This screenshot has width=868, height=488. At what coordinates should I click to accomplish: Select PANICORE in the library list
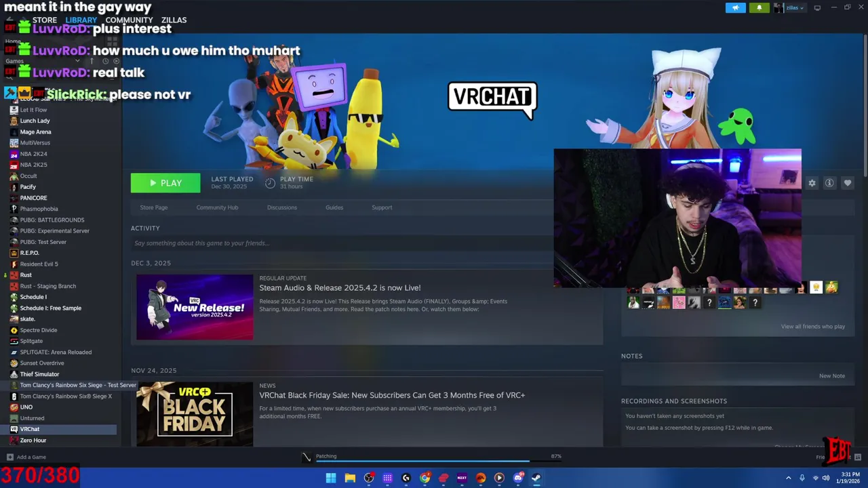(x=33, y=198)
